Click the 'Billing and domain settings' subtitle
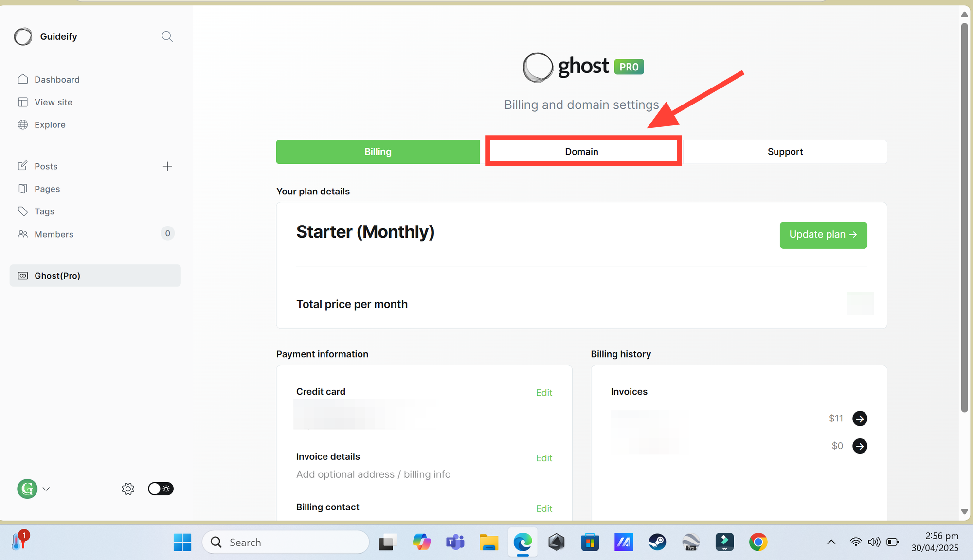This screenshot has height=560, width=973. point(581,105)
